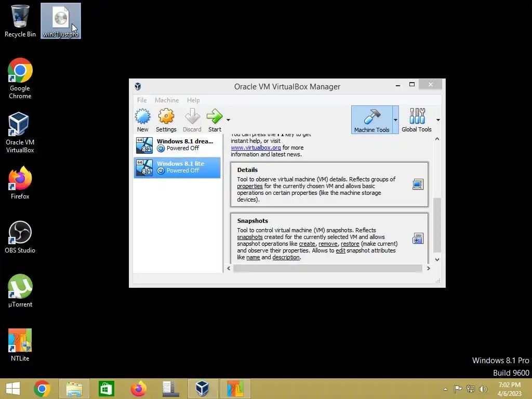Open the volume speaker tray icon
The image size is (532, 399).
[x=483, y=389]
